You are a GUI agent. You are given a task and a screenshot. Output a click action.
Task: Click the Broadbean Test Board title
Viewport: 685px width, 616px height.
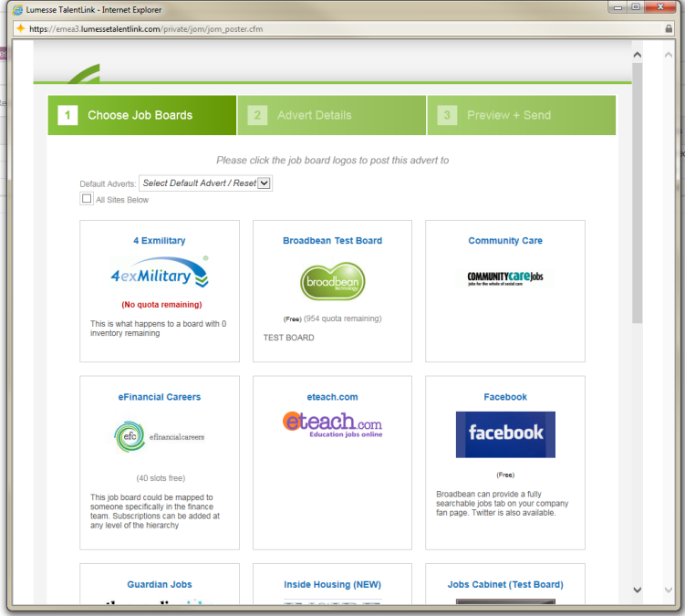tap(332, 240)
